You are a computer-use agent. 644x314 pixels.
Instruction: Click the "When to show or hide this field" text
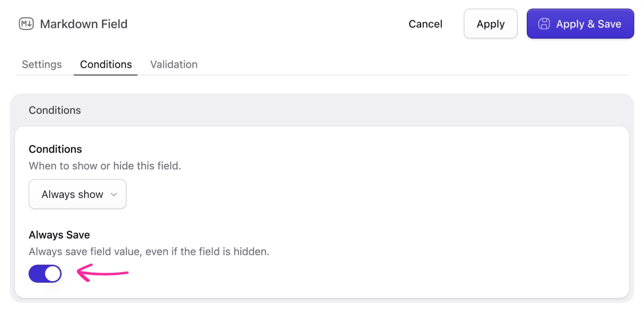105,166
